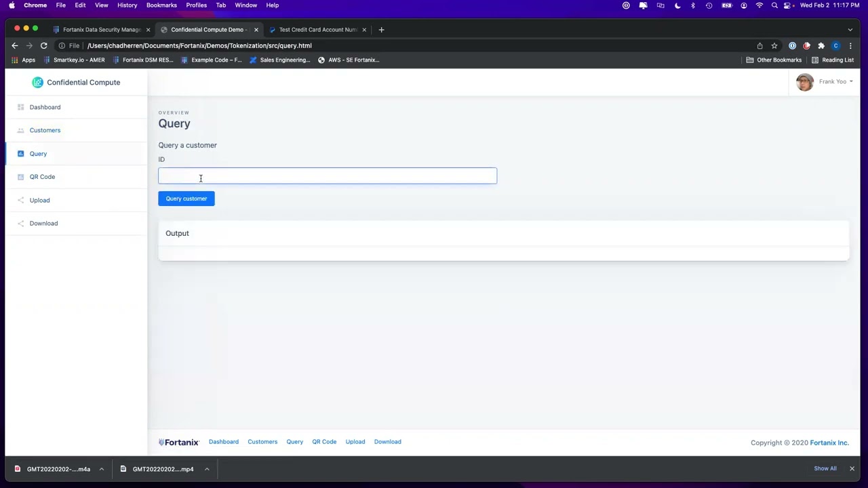The height and width of the screenshot is (488, 868).
Task: Open the Download sidebar page
Action: [43, 223]
